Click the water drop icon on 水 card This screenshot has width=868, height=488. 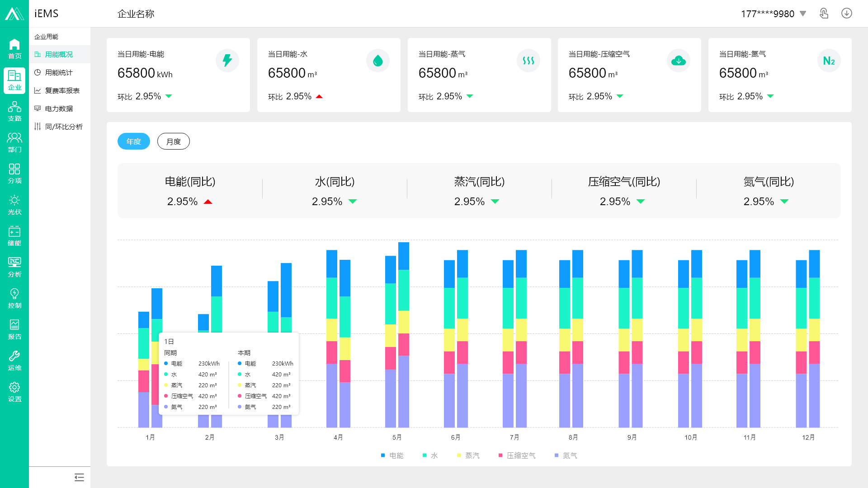[x=378, y=61]
